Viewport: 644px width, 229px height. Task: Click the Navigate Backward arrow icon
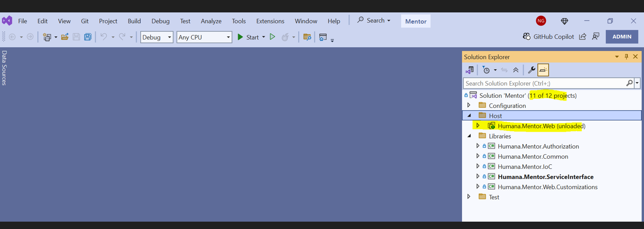pos(12,37)
